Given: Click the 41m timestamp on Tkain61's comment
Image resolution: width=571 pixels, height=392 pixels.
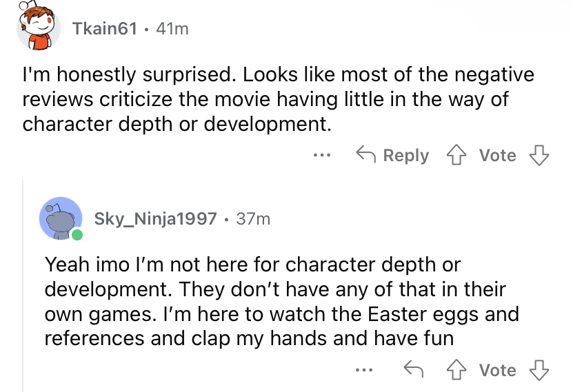Looking at the screenshot, I should [172, 28].
